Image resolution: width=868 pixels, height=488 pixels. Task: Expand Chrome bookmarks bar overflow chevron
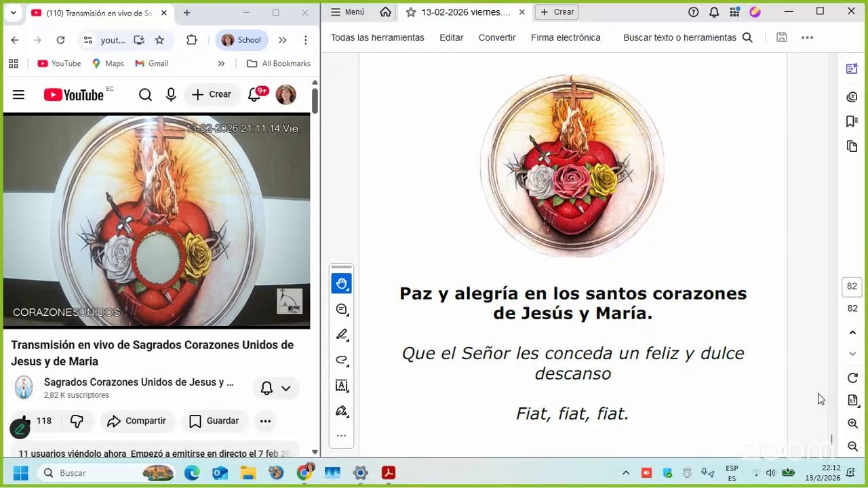pos(221,63)
